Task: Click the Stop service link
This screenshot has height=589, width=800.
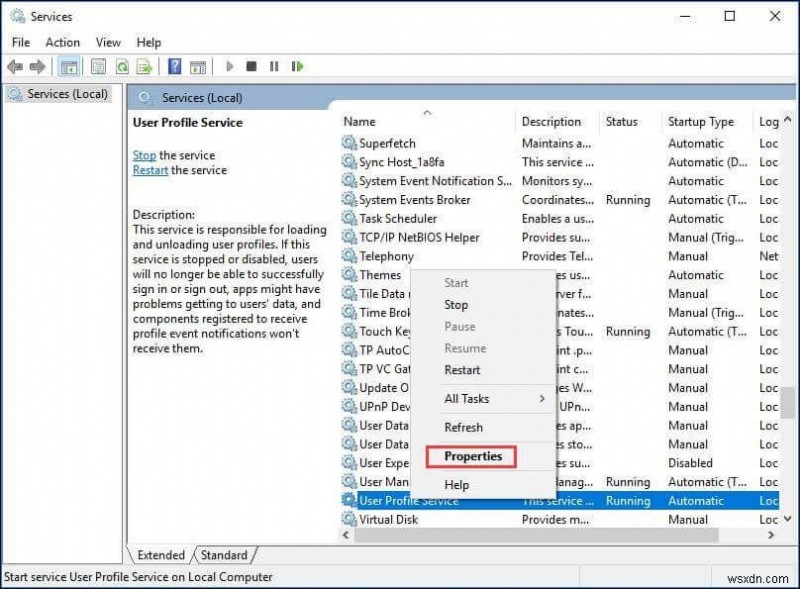Action: [143, 155]
